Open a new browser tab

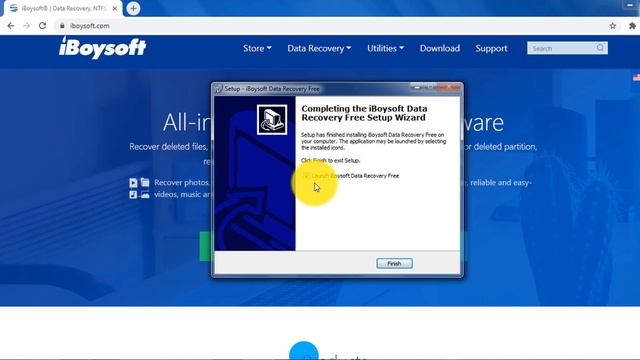pyautogui.click(x=133, y=8)
